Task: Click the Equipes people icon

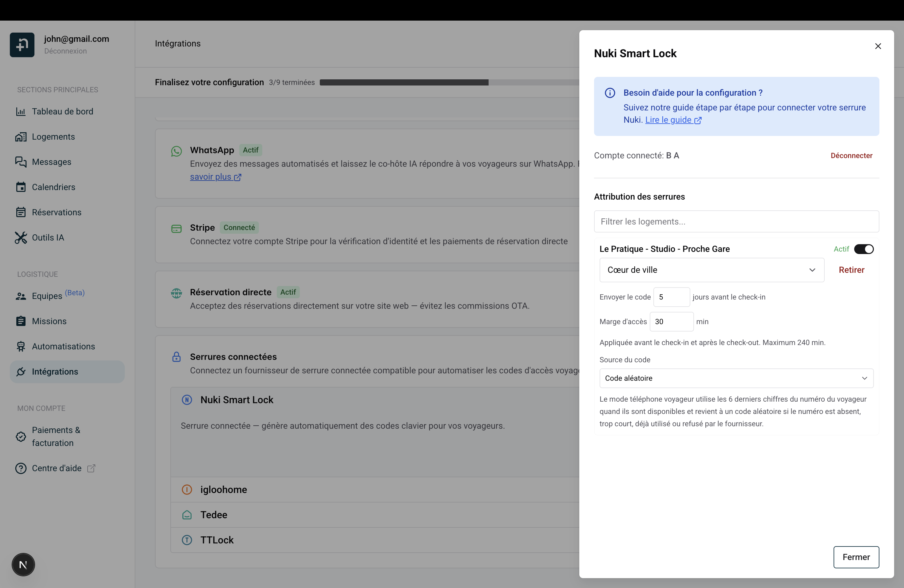Action: tap(21, 296)
